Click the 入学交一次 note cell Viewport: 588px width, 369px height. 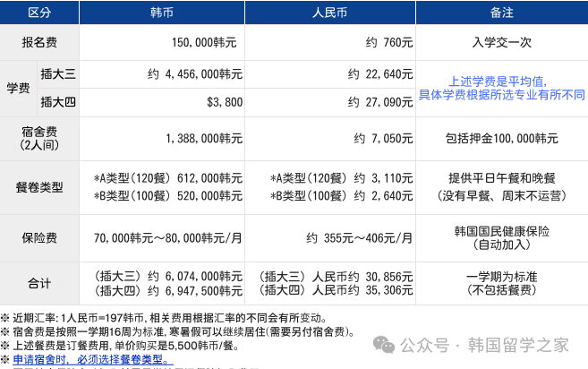502,42
